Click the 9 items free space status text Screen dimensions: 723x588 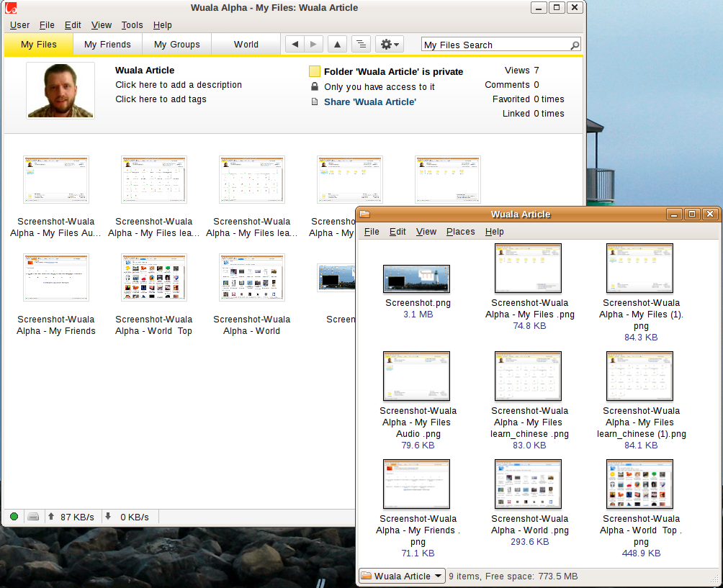(x=513, y=576)
